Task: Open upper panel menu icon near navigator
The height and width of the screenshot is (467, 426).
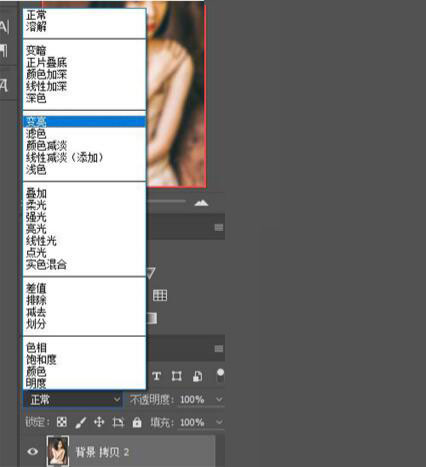Action: click(x=219, y=227)
